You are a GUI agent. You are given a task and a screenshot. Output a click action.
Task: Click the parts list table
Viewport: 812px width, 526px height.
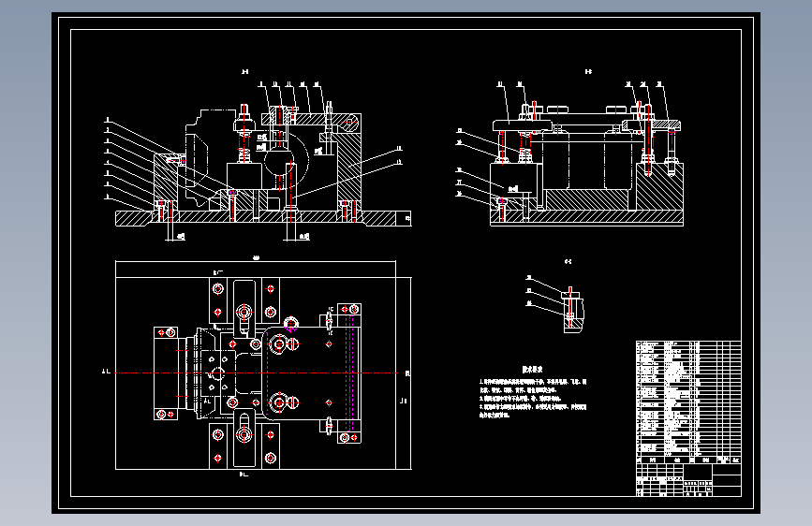688,402
